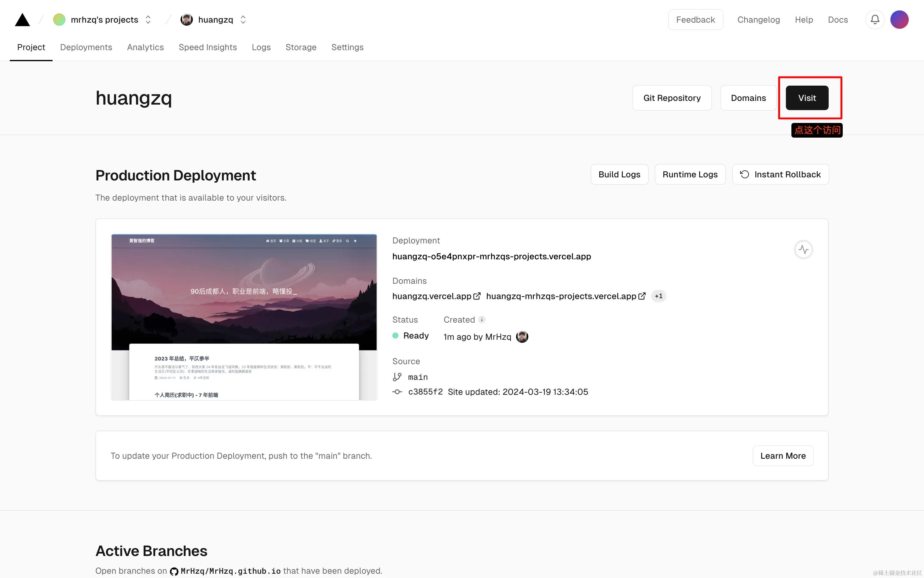Click the mrhzq's projects green avatar

pyautogui.click(x=59, y=20)
